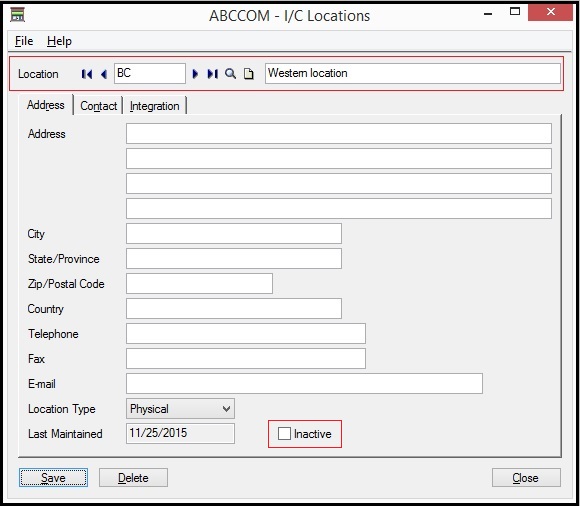This screenshot has height=506, width=580.
Task: Open the Help menu
Action: 59,41
